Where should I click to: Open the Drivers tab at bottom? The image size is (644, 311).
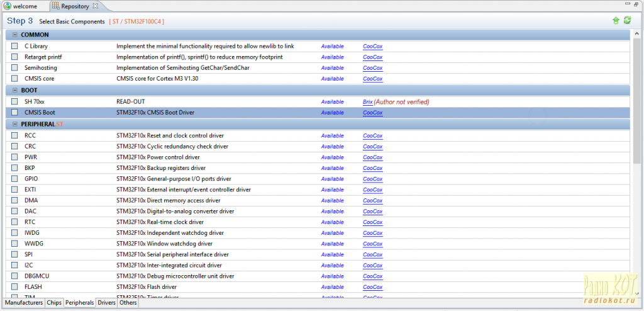pyautogui.click(x=106, y=303)
